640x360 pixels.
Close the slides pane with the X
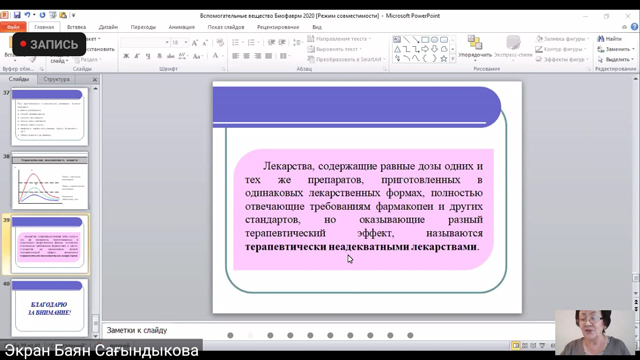(x=95, y=80)
